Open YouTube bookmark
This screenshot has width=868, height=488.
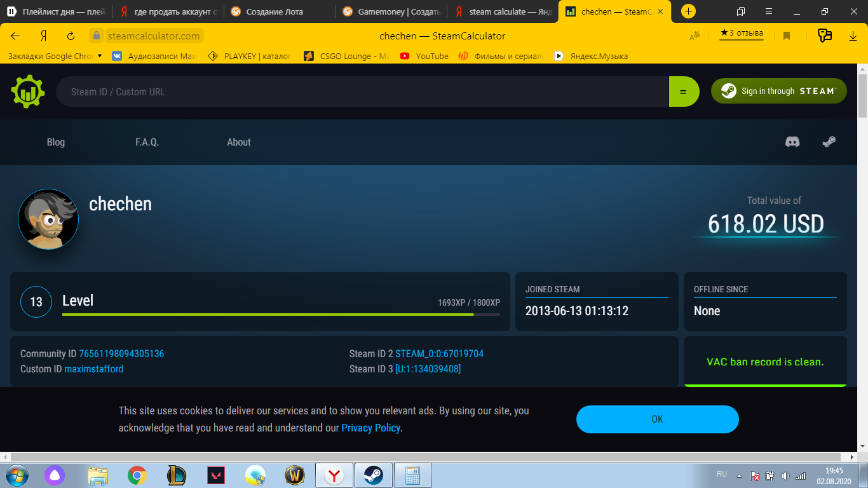pyautogui.click(x=424, y=56)
